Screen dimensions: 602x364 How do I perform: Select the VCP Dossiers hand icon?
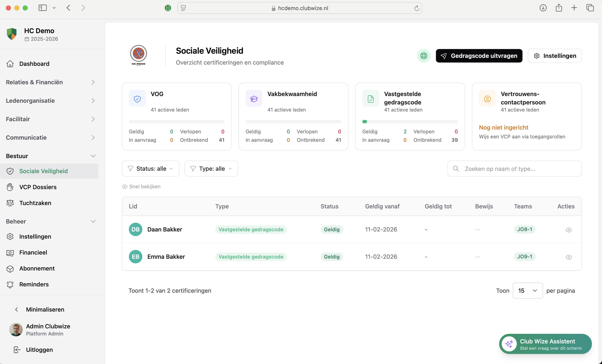[x=10, y=187]
